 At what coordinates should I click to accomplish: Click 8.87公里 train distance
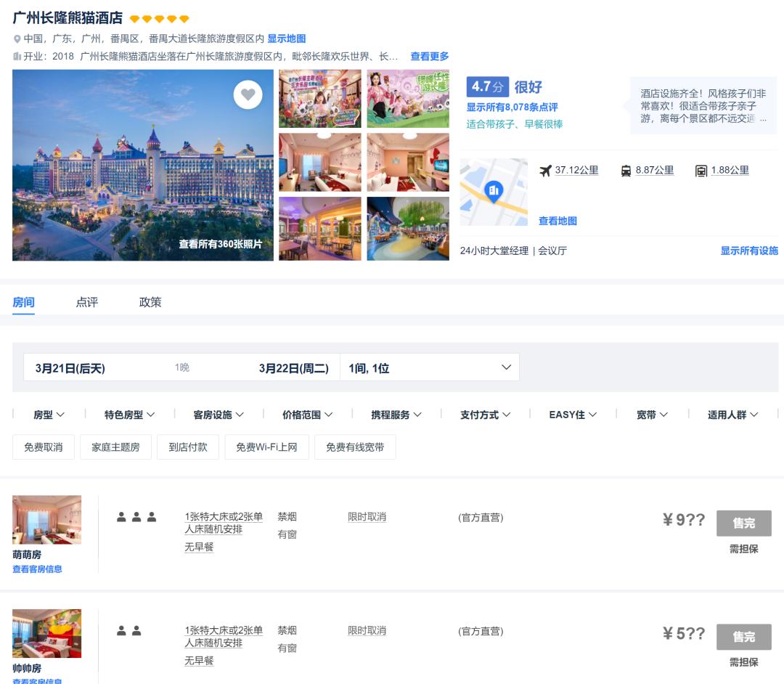(x=655, y=170)
